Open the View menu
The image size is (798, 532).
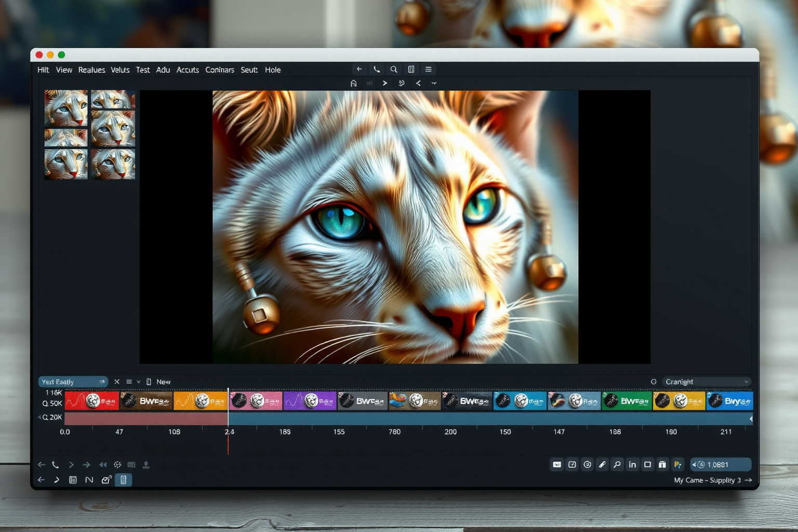click(x=64, y=70)
